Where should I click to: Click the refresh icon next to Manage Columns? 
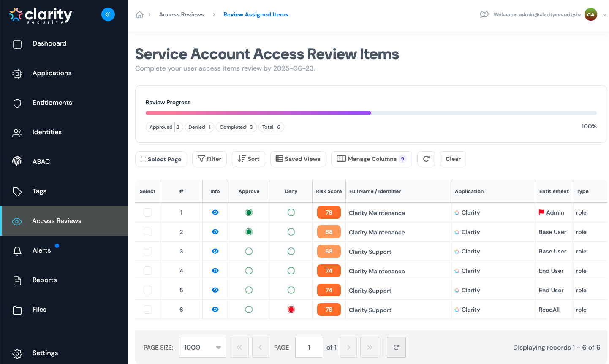pyautogui.click(x=426, y=159)
